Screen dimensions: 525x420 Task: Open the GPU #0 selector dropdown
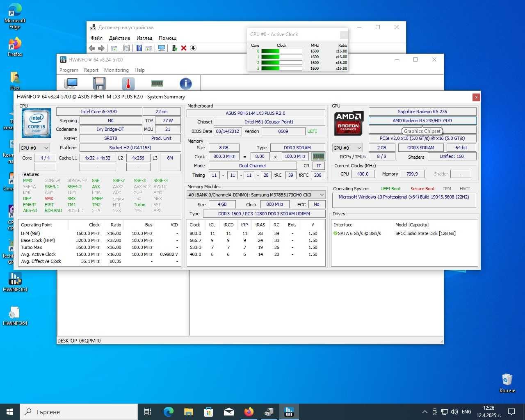pos(347,148)
